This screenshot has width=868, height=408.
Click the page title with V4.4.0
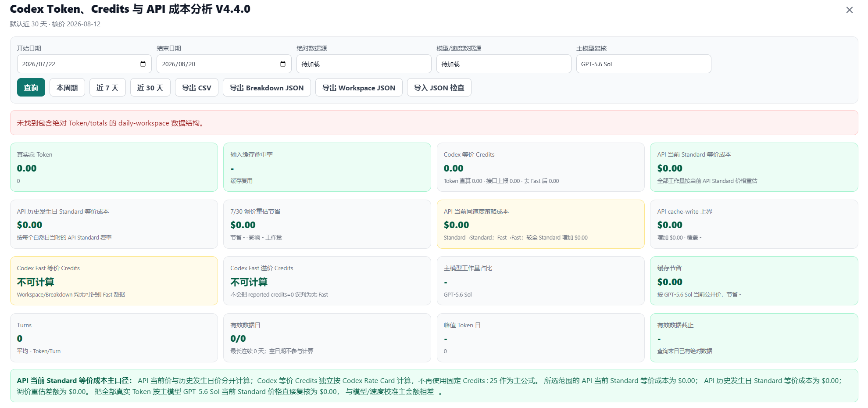(130, 9)
